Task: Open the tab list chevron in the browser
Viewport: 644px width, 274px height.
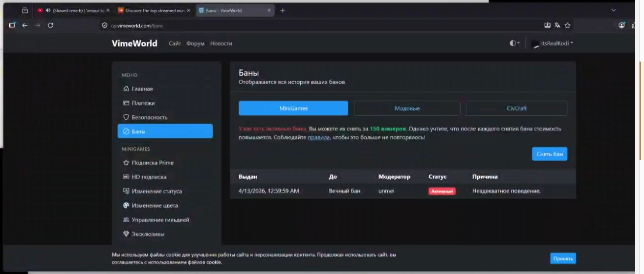Action: [x=614, y=10]
